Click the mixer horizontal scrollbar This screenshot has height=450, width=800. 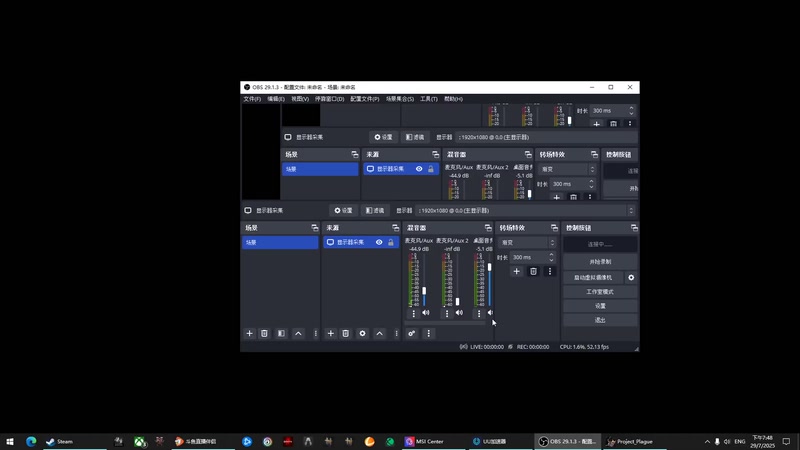click(445, 323)
